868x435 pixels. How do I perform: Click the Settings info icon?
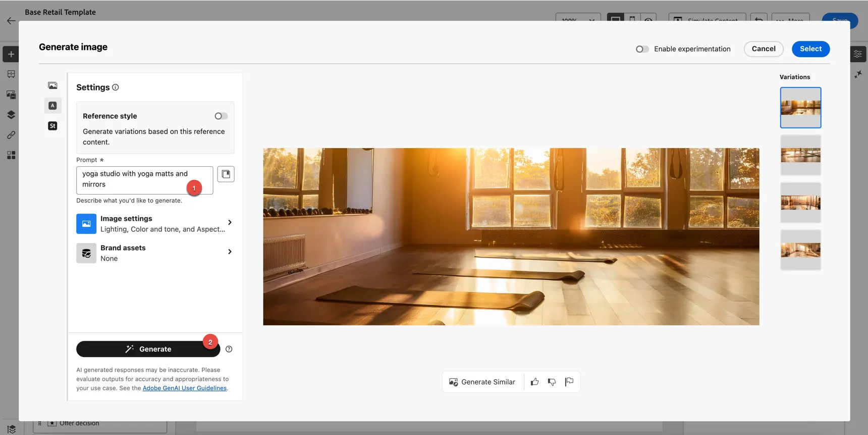click(x=116, y=87)
